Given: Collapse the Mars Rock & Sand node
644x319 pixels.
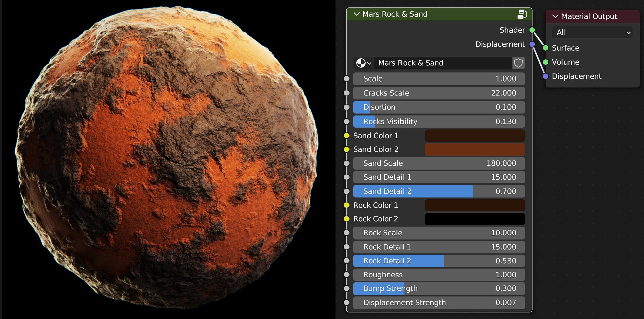Looking at the screenshot, I should (356, 14).
